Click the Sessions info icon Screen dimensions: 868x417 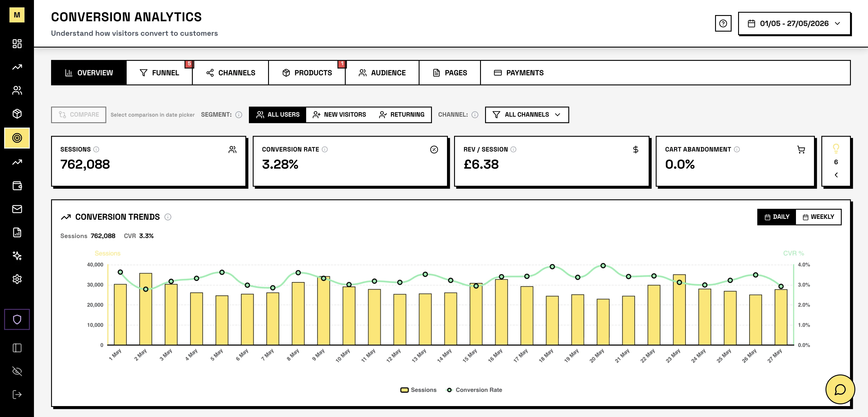point(96,149)
